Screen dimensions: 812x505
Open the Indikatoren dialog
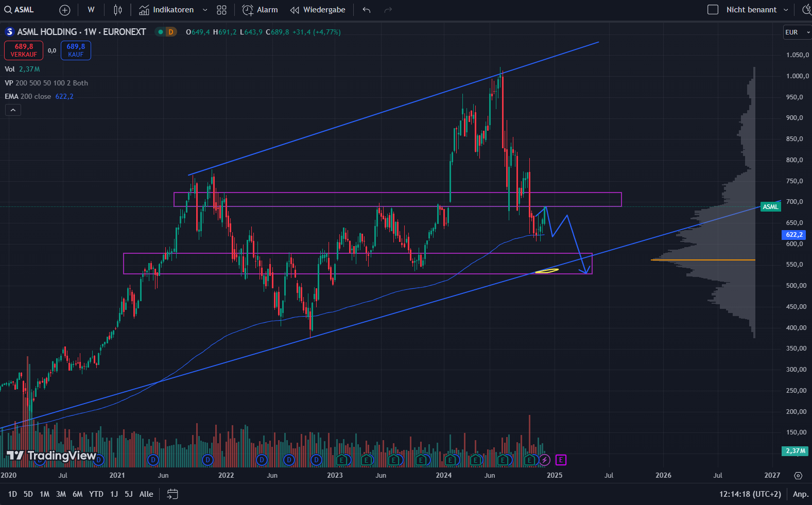point(166,10)
